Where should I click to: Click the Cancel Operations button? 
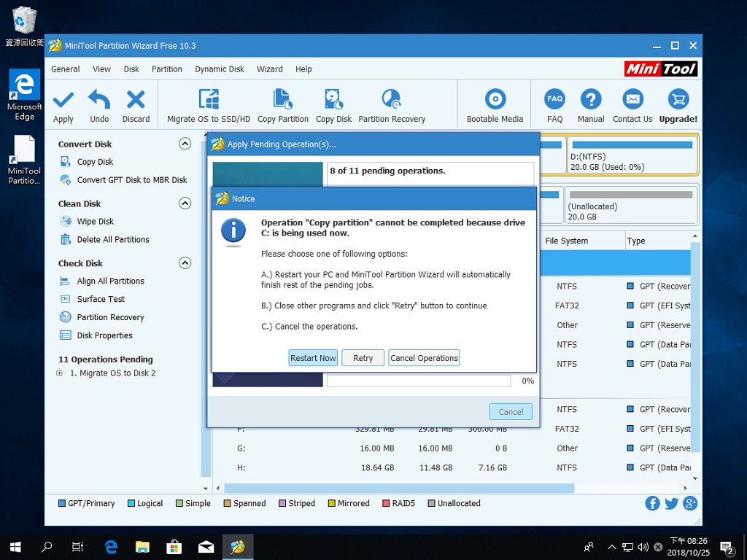click(x=424, y=358)
